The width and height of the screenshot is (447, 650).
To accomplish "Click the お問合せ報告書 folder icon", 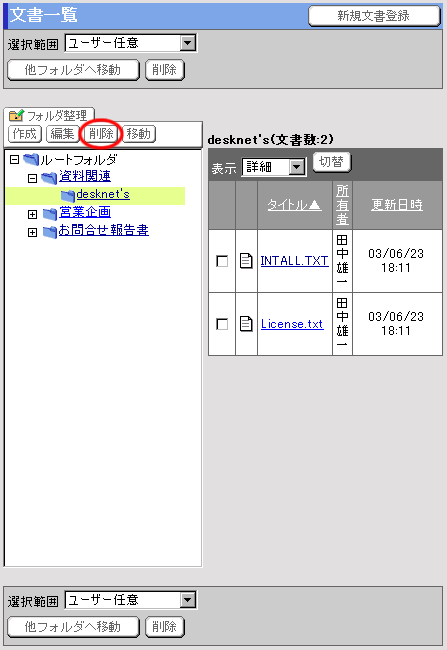I will pos(50,232).
